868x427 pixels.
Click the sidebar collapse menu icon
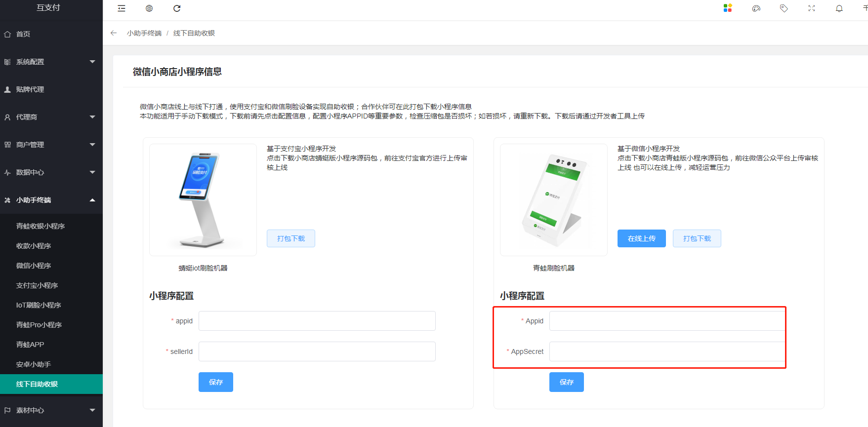tap(122, 8)
